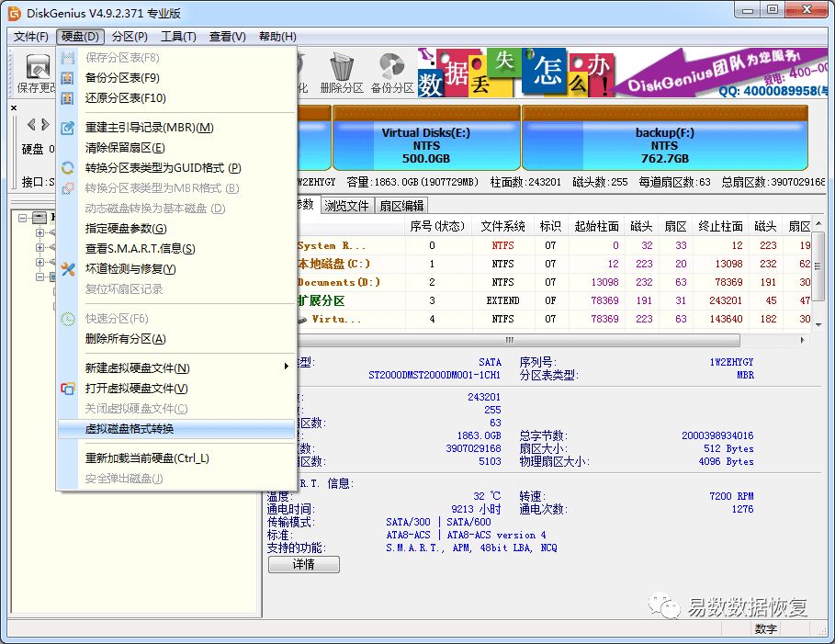Select the 本地磁盘(C:) partition row
835x644 pixels.
point(554,264)
